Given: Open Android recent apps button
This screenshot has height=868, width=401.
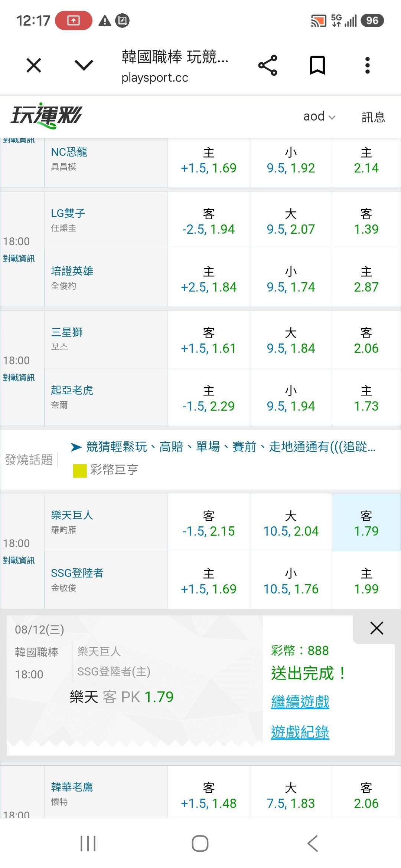Looking at the screenshot, I should point(88,844).
